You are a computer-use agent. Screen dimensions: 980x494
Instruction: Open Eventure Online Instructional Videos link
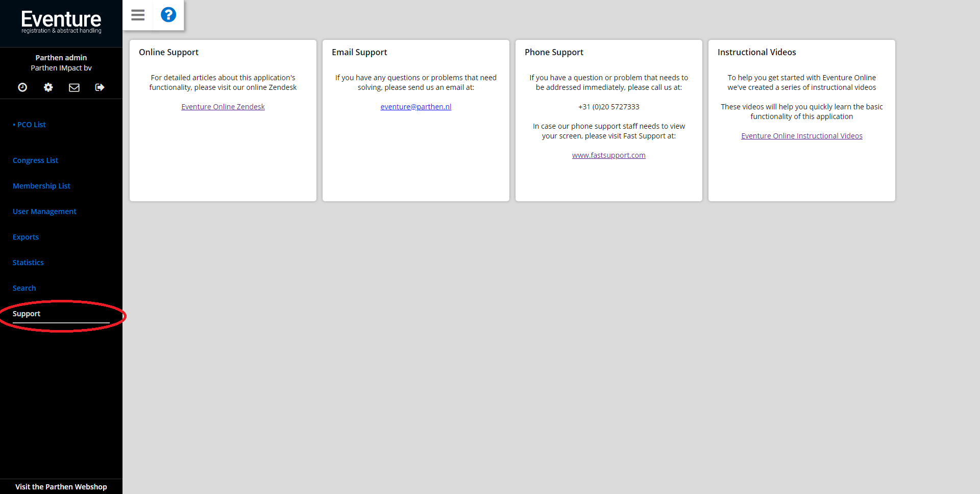click(x=802, y=136)
